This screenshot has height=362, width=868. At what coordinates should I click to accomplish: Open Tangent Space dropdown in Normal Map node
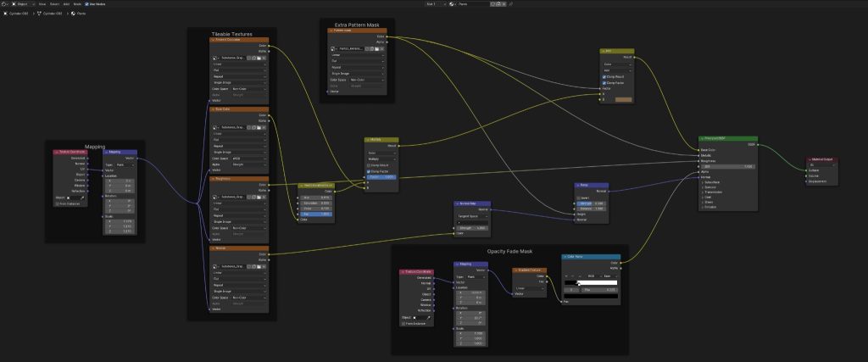coord(471,216)
